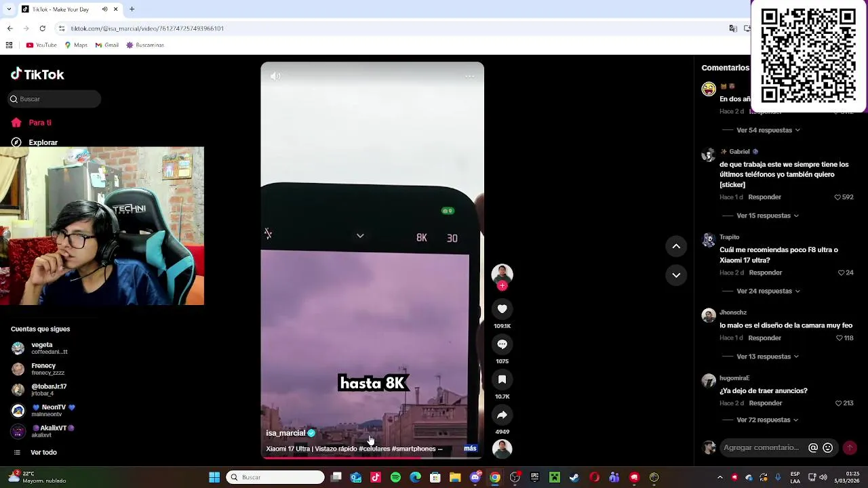Reply to Trapito's comment via Responder

click(x=766, y=272)
